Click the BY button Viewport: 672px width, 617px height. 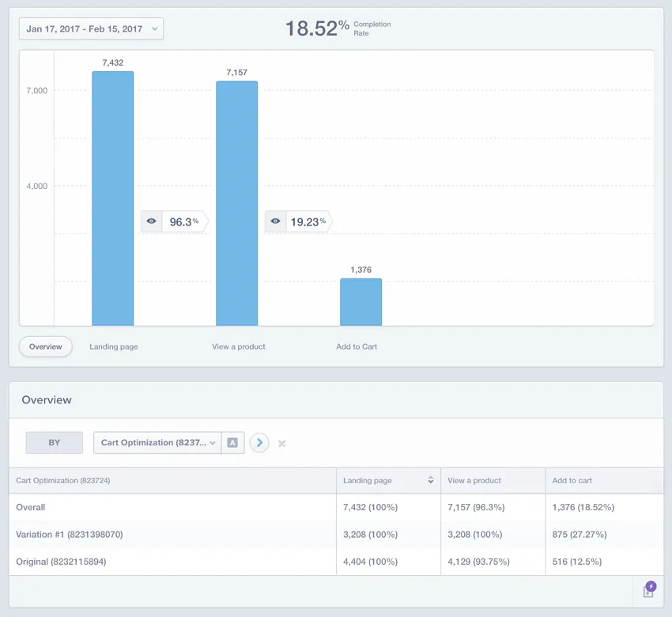tap(55, 442)
